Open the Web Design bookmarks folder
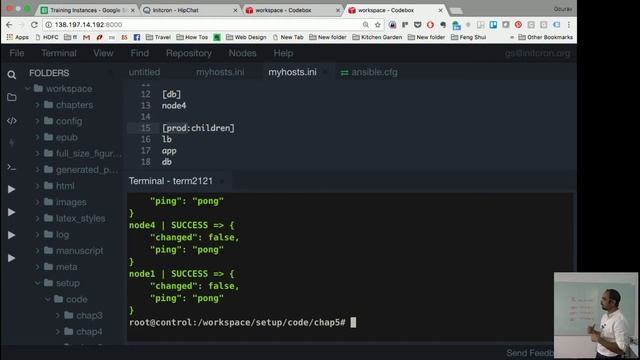 pyautogui.click(x=246, y=37)
